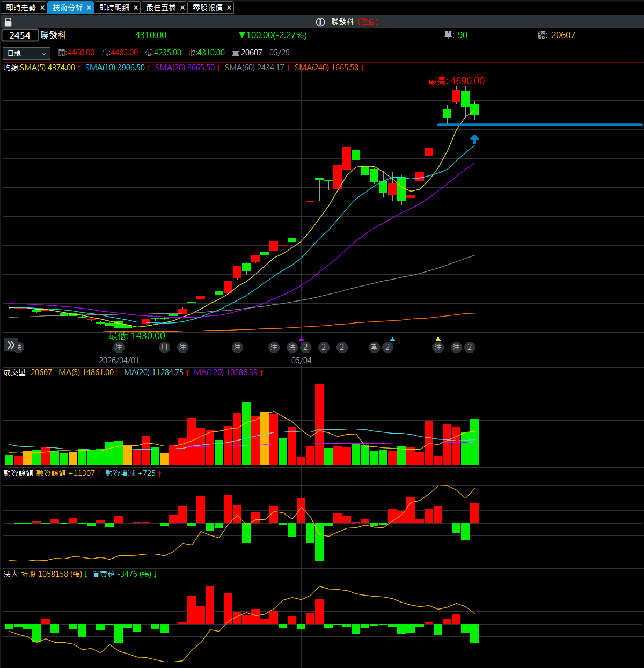This screenshot has width=644, height=668.
Task: Click the stock name 聯發科 beside code
Action: coord(54,35)
